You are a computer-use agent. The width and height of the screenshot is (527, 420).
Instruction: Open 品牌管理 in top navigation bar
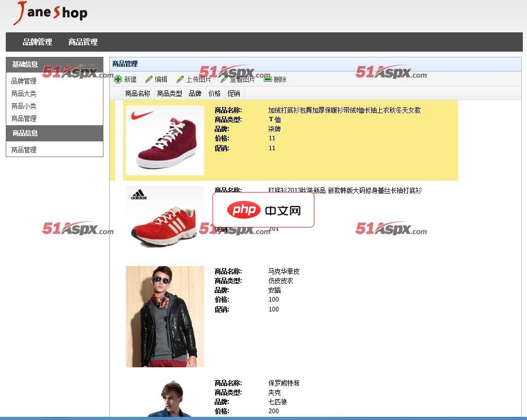37,42
